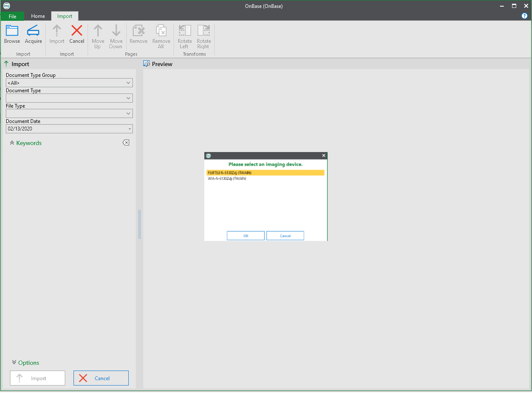
Task: Click the help question mark icon
Action: [x=525, y=16]
